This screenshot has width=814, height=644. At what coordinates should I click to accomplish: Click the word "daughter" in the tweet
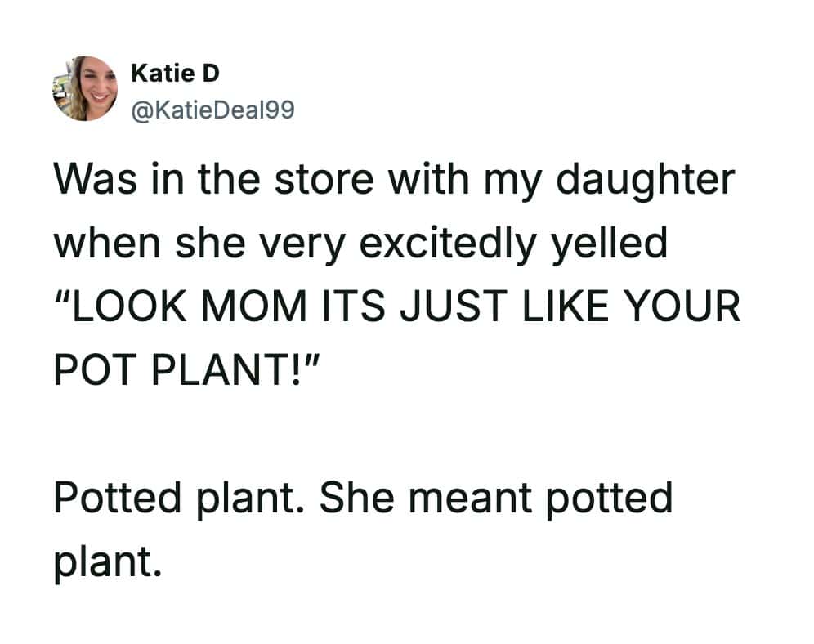click(646, 181)
